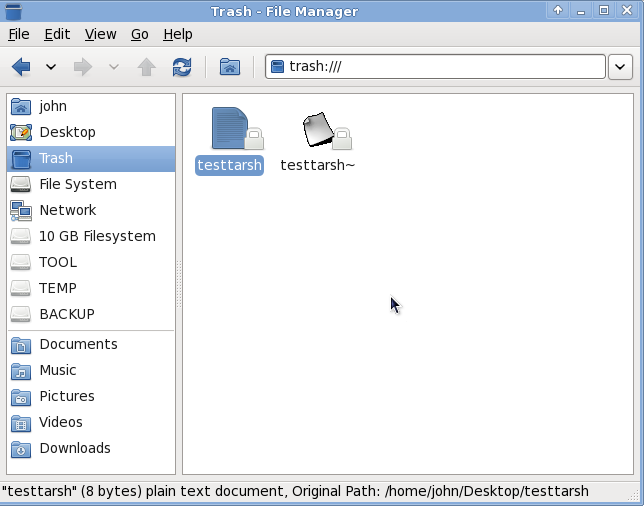Expand the Back history dropdown arrow
This screenshot has width=644, height=506.
(x=51, y=67)
